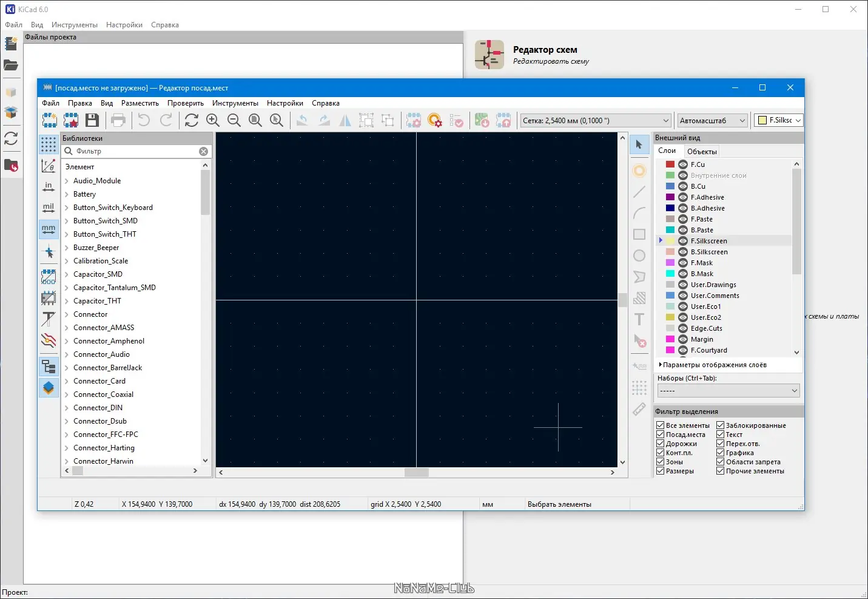The image size is (868, 599).
Task: Uncheck the Дорожки selection filter checkbox
Action: tap(661, 444)
